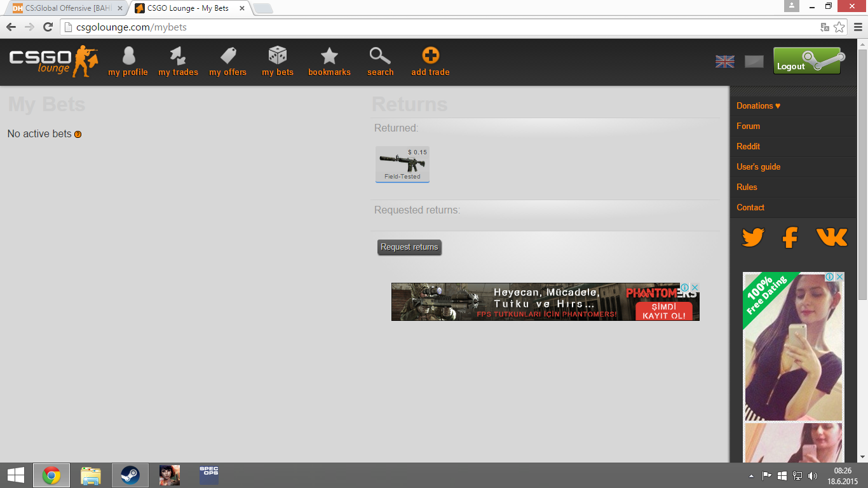Select the UK flag language icon
The image size is (868, 488).
coord(725,62)
